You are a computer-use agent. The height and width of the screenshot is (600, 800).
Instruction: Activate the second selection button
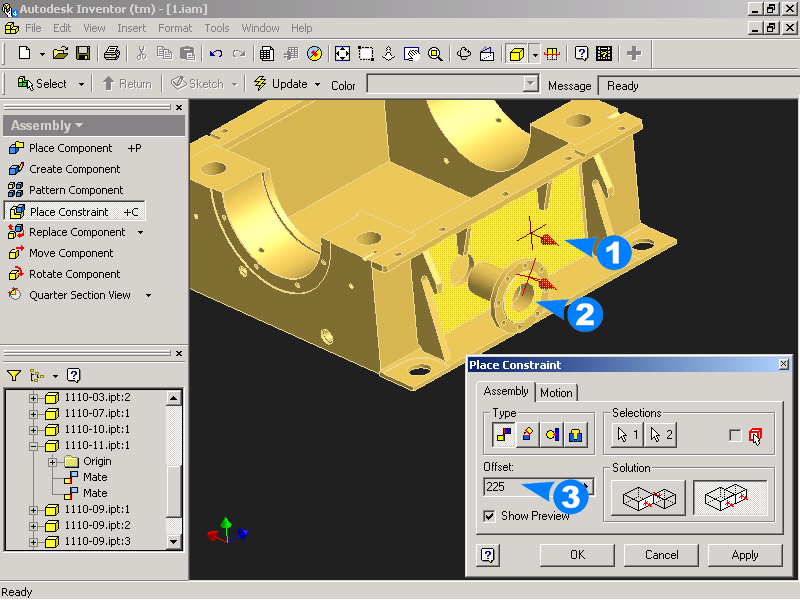661,435
